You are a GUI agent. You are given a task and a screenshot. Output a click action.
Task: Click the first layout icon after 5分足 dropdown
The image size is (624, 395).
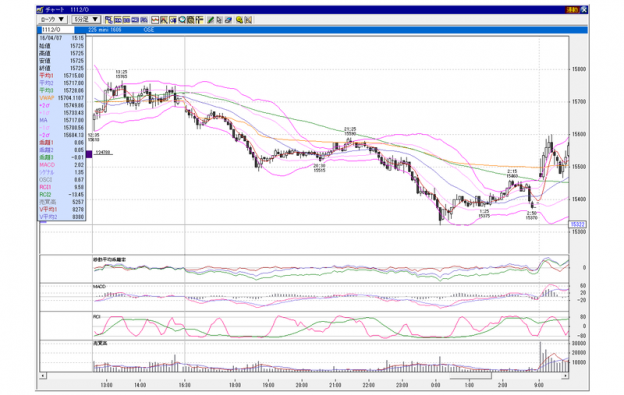coord(109,20)
